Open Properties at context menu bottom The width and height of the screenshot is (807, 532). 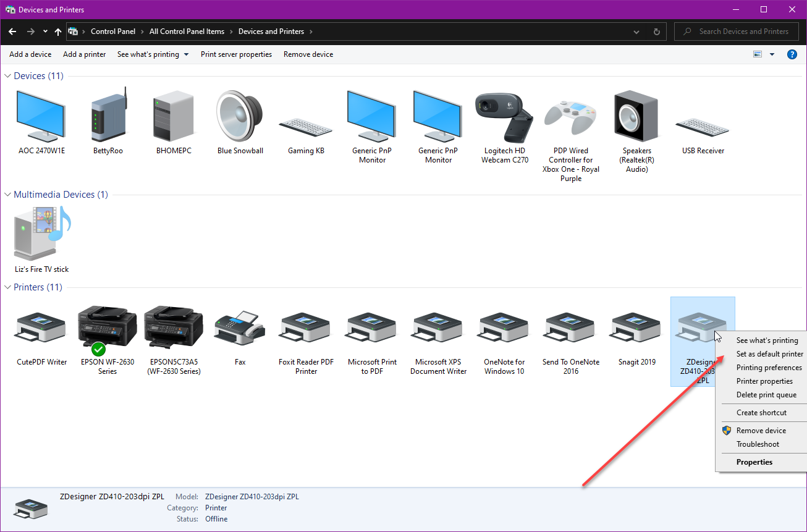(754, 462)
